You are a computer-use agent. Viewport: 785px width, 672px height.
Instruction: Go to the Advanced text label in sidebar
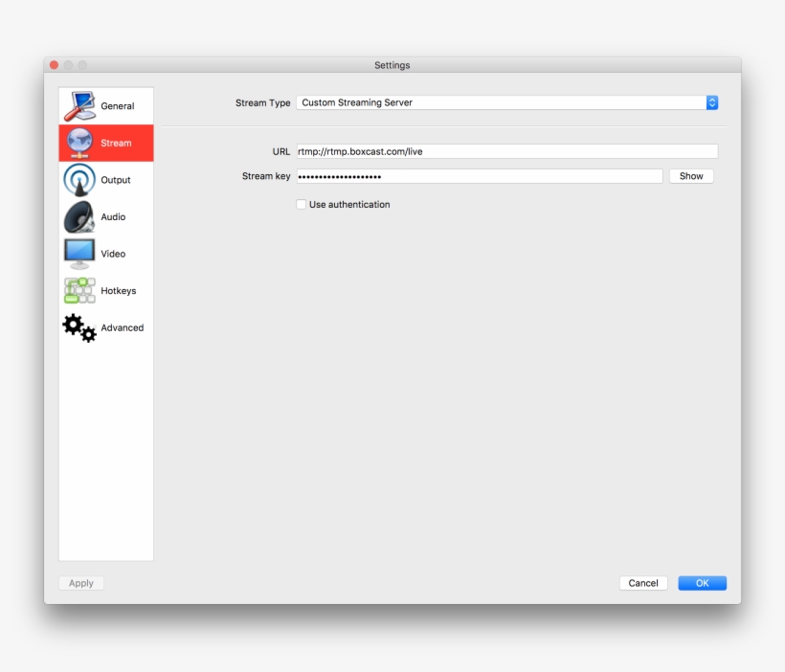click(x=123, y=327)
